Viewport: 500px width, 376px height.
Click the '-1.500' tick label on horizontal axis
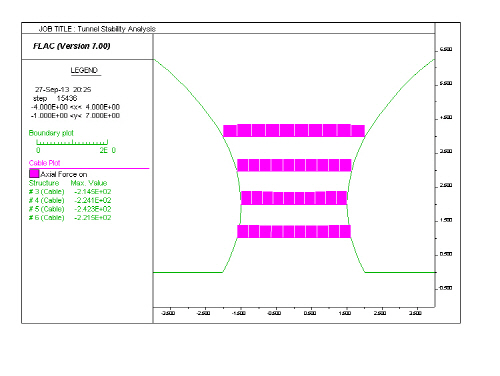click(x=238, y=313)
